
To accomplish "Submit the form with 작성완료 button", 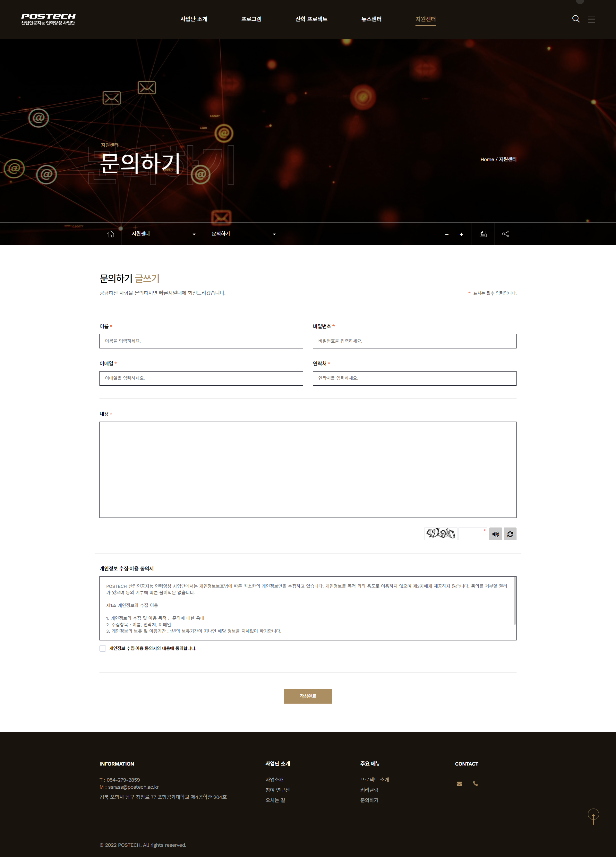I will (x=308, y=696).
